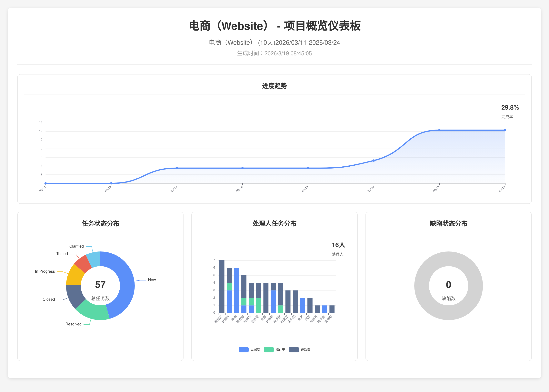Click the 任务状态分布 panel title
Screen dimensions: 549x392
click(100, 223)
